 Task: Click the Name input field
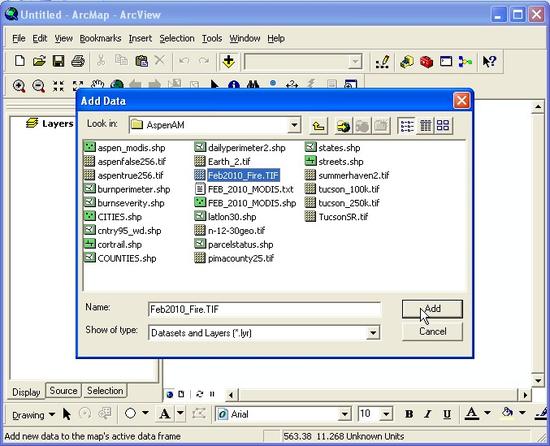(264, 309)
